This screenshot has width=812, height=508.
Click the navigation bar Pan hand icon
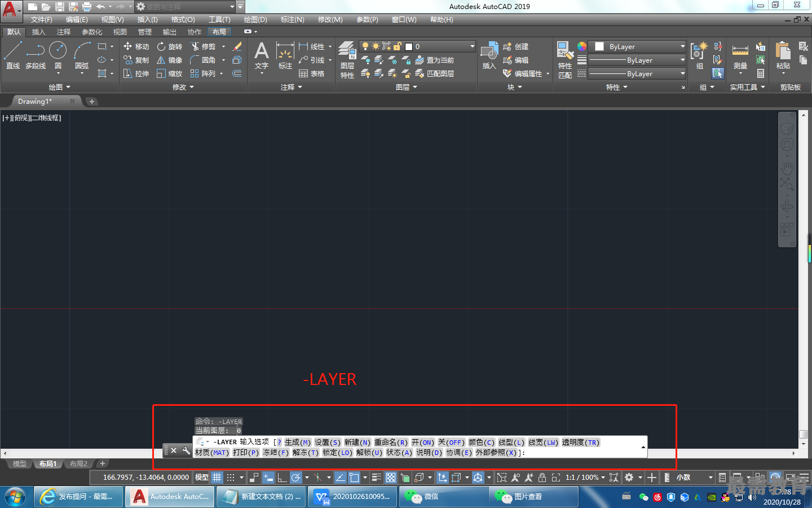coord(787,168)
